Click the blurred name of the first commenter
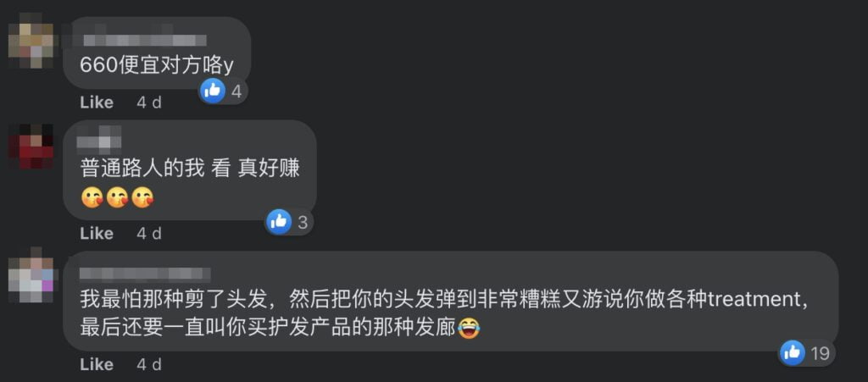Viewport: 868px width, 382px height. coord(144,40)
